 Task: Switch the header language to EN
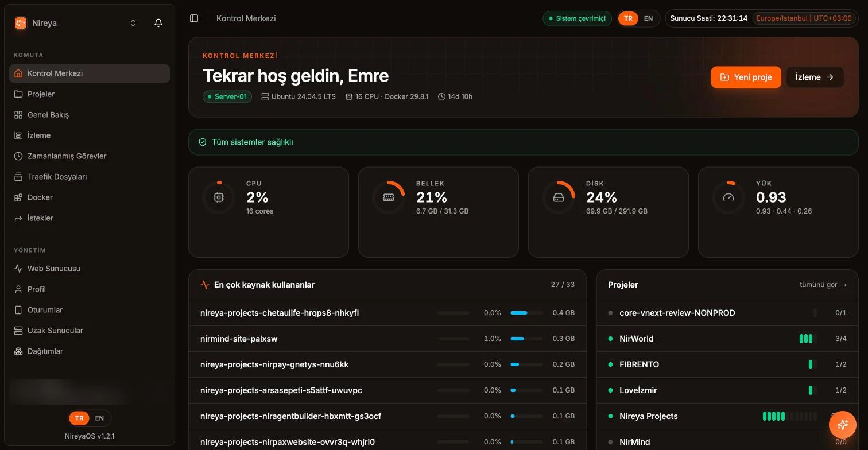648,18
